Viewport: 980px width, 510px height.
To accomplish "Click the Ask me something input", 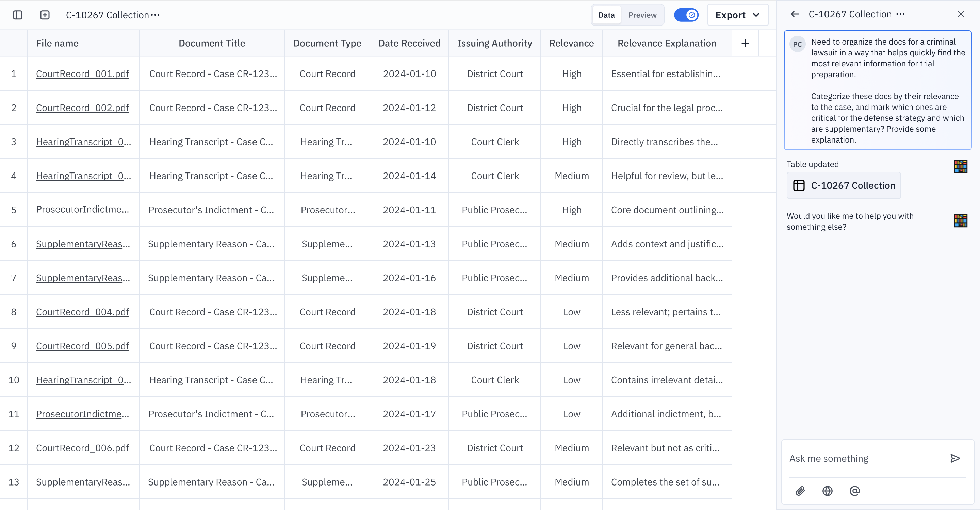I will tap(864, 458).
